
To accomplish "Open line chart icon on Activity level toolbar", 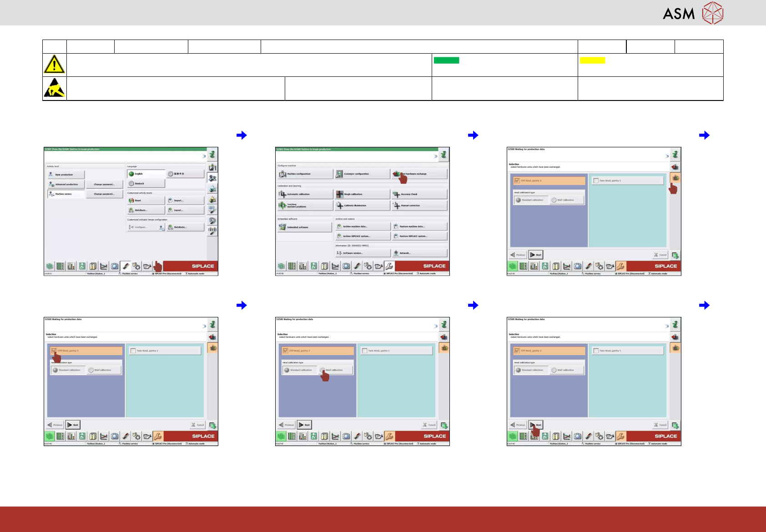I will [x=104, y=266].
